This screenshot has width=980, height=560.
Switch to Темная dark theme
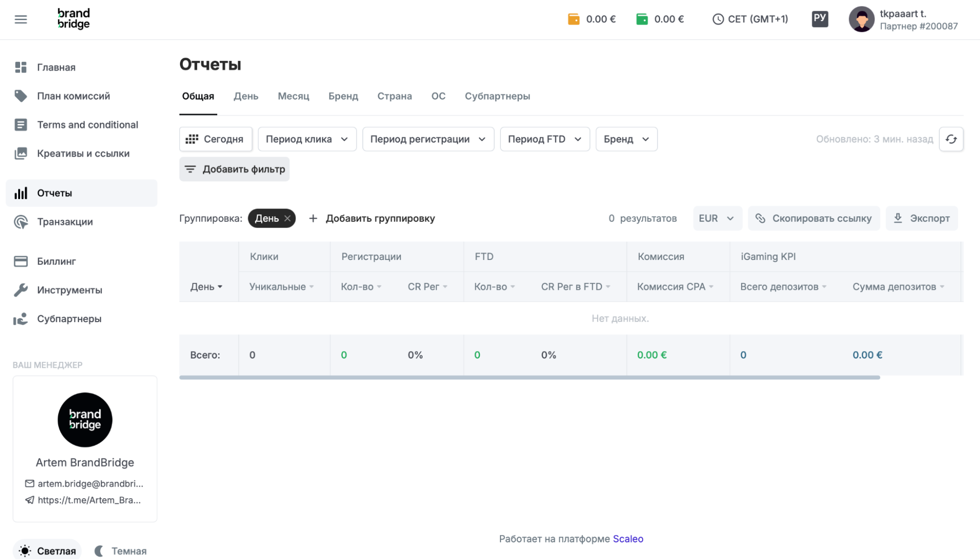121,551
